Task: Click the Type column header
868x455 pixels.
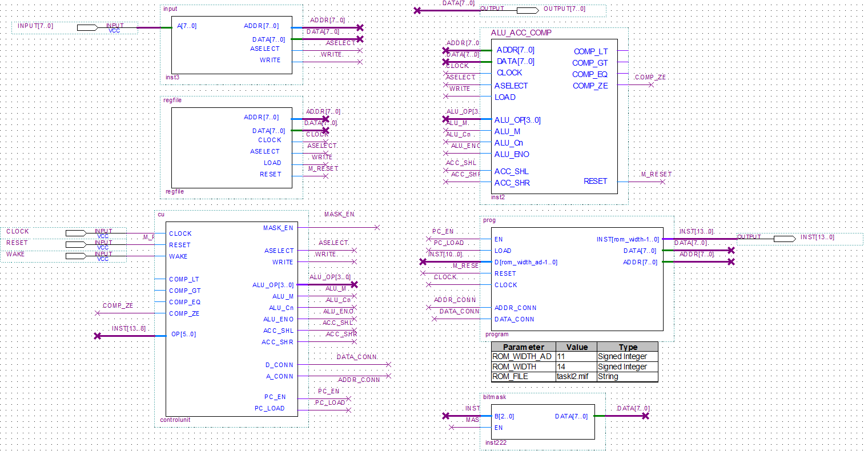Action: (627, 347)
